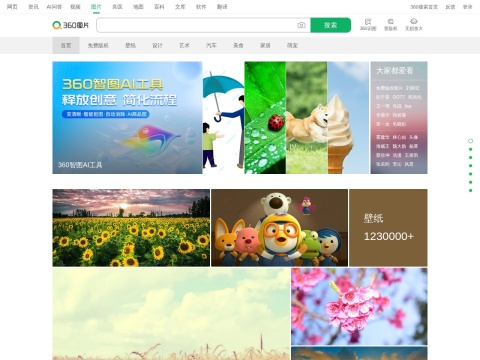Image resolution: width=480 pixels, height=360 pixels.
Task: Switch to the 资讯 news tab
Action: (33, 7)
